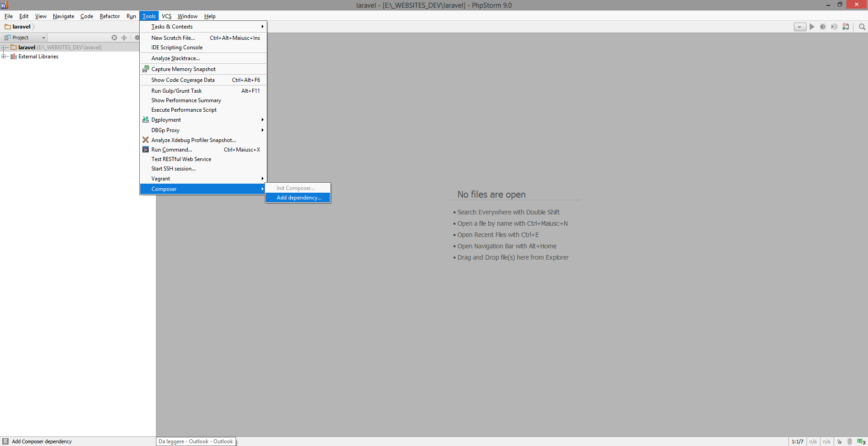
Task: Open the VCS menu
Action: [x=167, y=16]
